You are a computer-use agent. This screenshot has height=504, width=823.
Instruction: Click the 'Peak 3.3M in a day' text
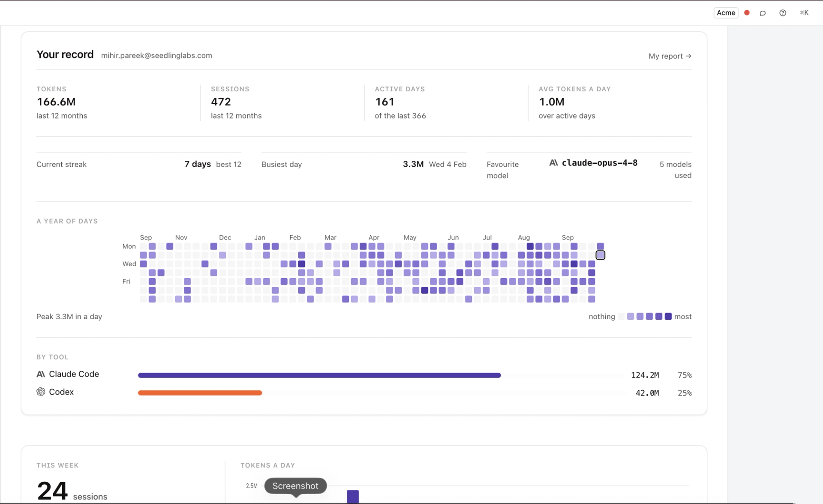pos(69,317)
